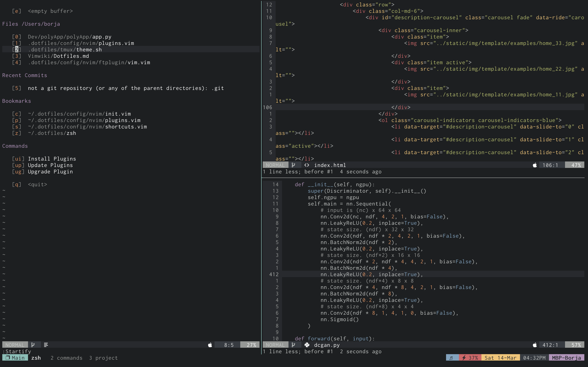Toggle visibility of Recent Commits section

pos(24,75)
